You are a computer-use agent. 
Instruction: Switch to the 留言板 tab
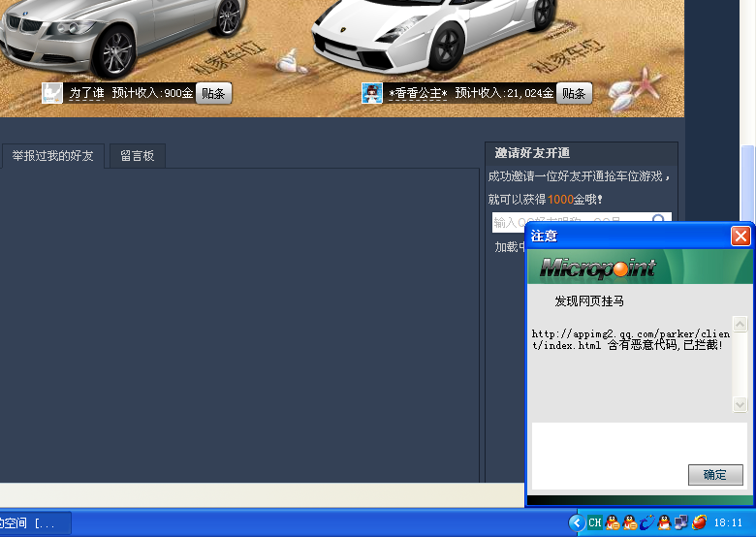click(137, 155)
